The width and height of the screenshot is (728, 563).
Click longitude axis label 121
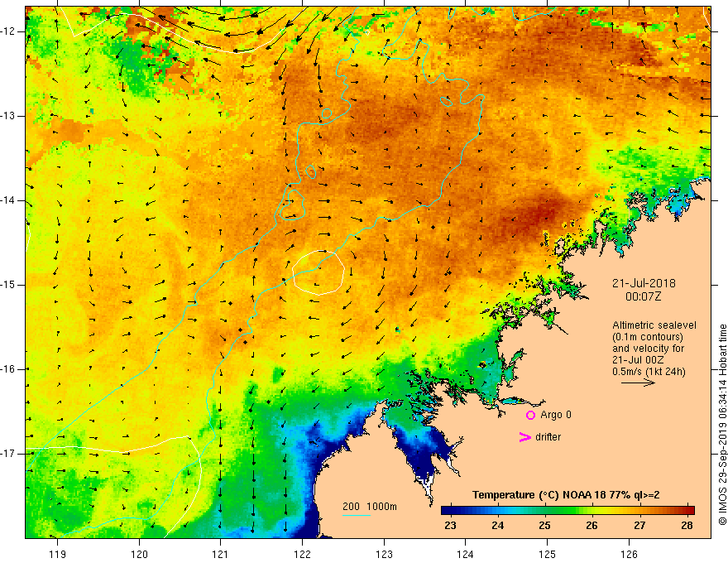(x=220, y=554)
